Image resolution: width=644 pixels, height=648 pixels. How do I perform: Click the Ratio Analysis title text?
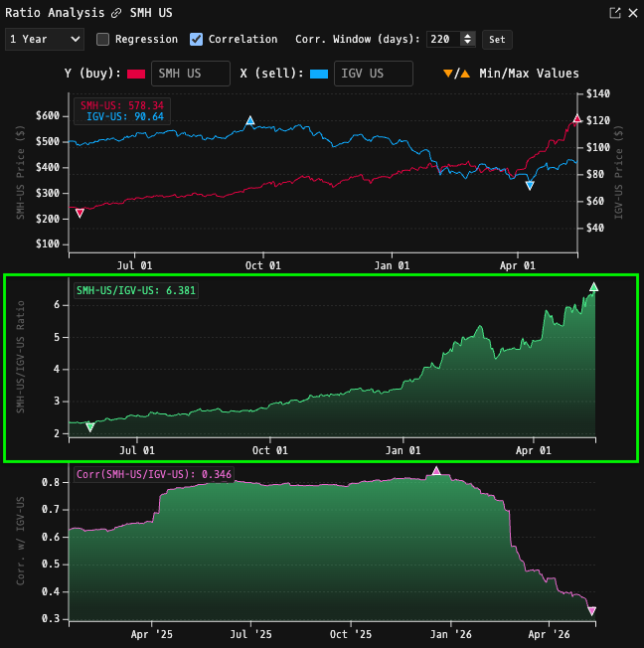click(x=55, y=13)
